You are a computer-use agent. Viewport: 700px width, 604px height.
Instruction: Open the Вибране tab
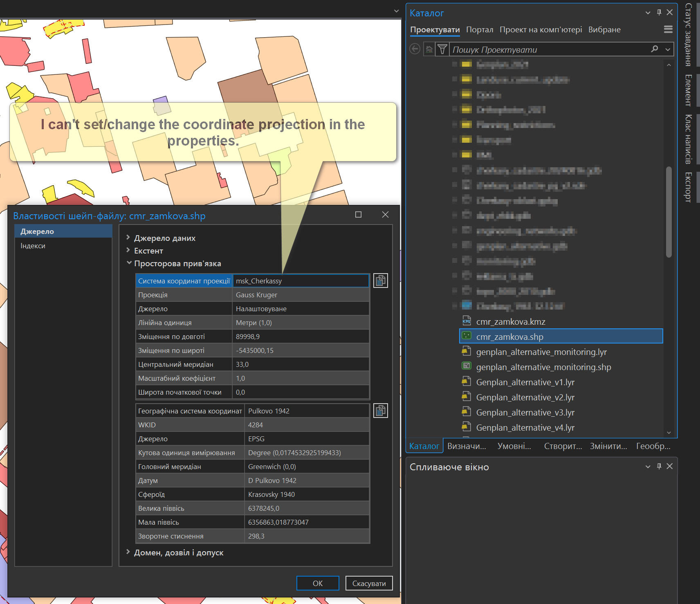pos(604,29)
